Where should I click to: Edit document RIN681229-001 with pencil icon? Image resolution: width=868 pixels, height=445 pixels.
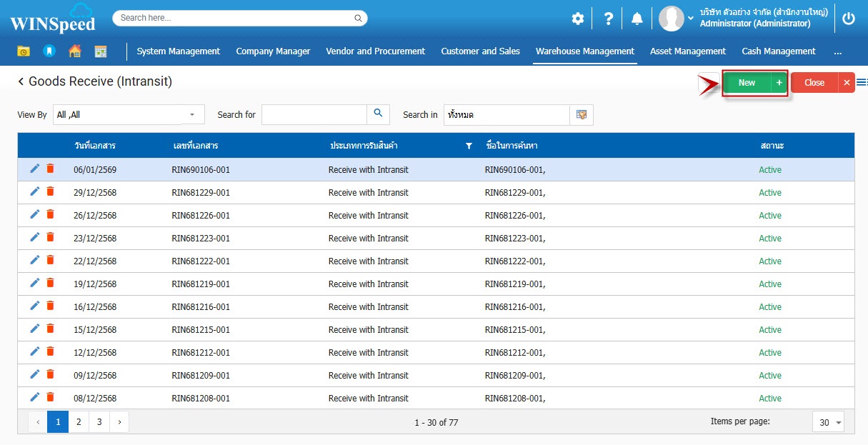tap(34, 191)
